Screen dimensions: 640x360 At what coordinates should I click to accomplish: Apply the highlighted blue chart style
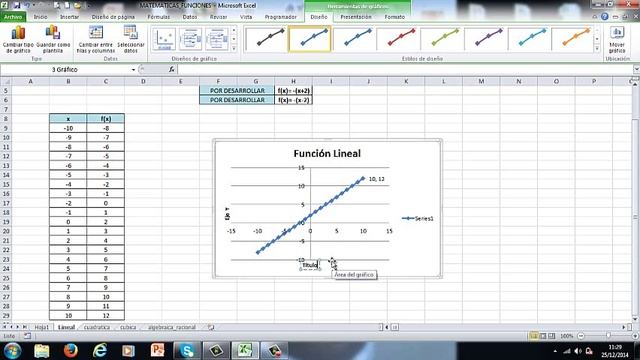coord(310,38)
